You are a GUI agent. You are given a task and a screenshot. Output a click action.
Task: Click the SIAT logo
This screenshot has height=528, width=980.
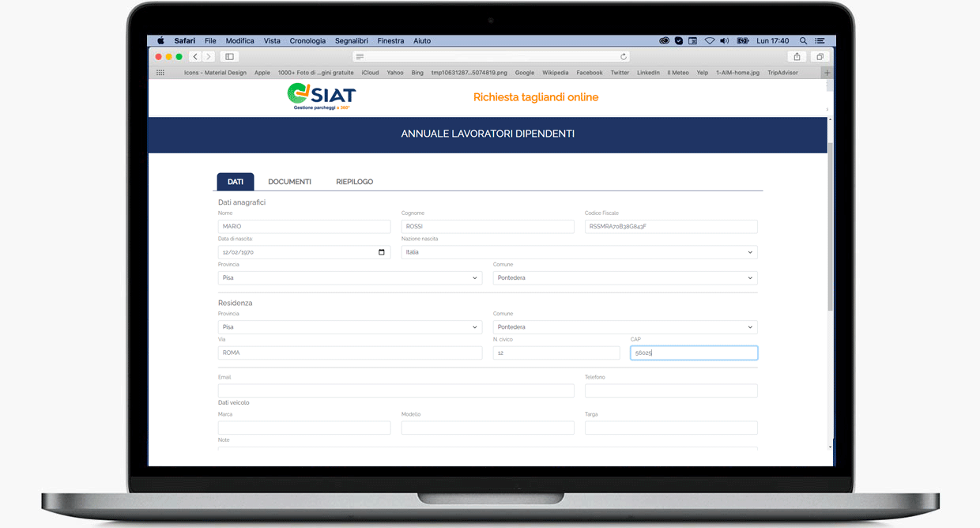pos(322,96)
